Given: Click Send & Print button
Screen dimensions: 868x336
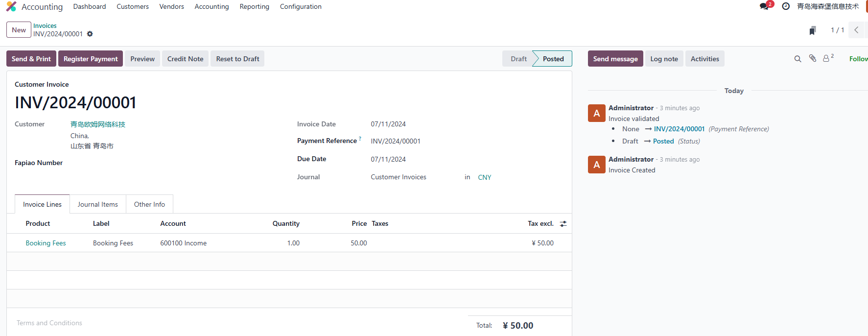Looking at the screenshot, I should 31,59.
